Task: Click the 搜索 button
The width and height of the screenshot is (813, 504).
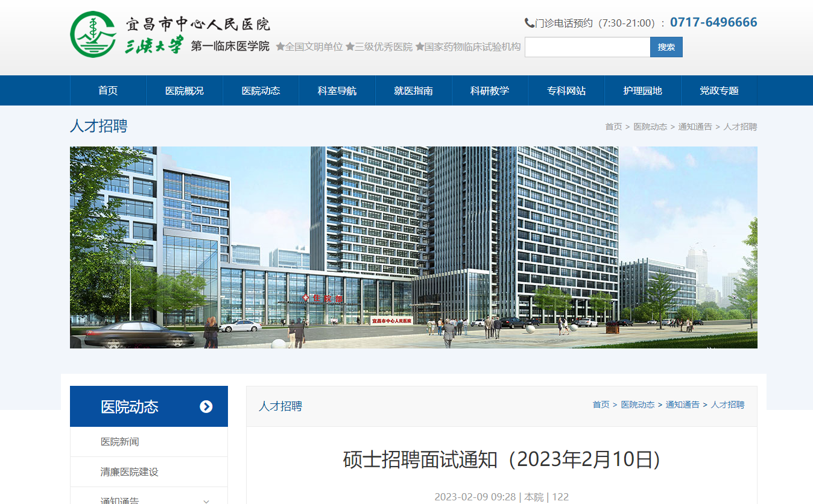Action: point(666,47)
